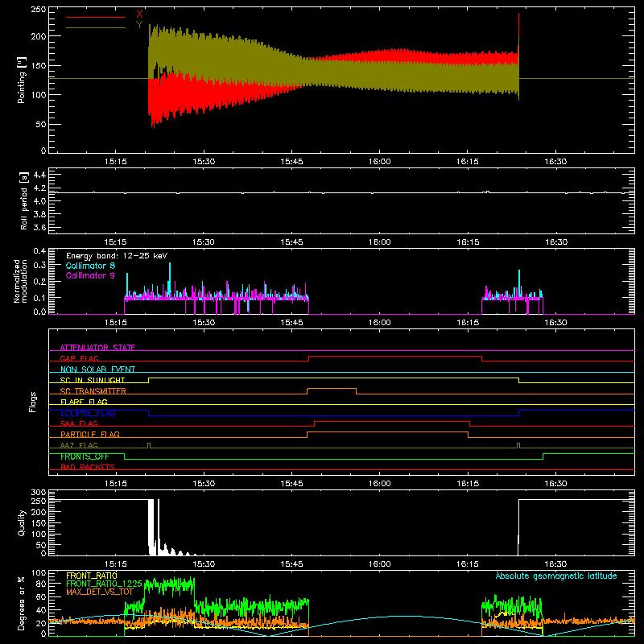Select the SAA_FLAG label
Screen dimensions: 644x644
pos(79,423)
